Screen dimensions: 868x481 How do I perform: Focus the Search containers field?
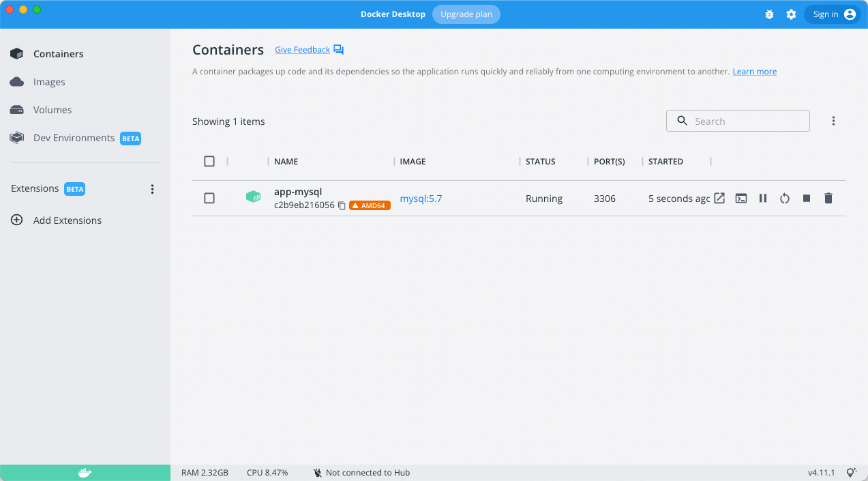tap(738, 121)
